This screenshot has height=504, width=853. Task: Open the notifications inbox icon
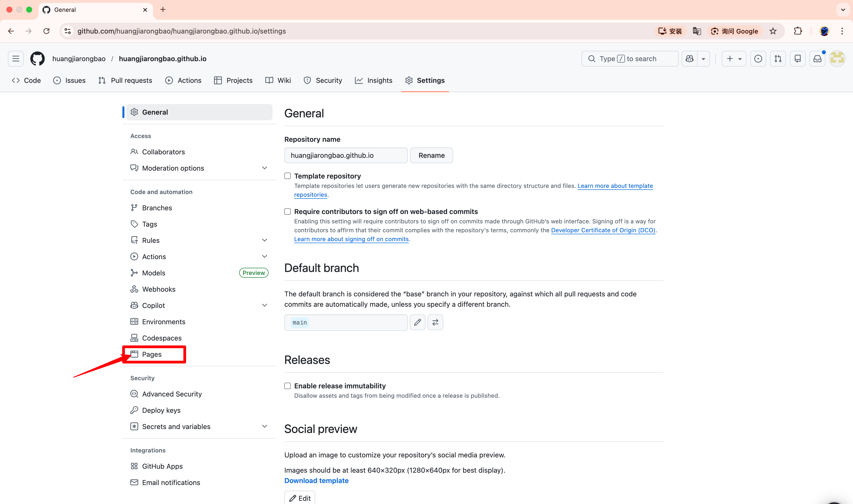click(x=817, y=59)
